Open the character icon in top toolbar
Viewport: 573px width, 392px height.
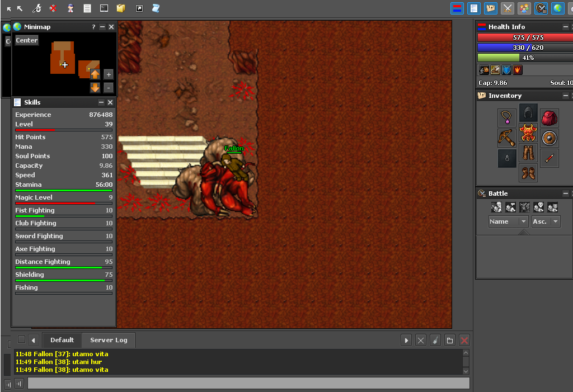pyautogui.click(x=70, y=8)
